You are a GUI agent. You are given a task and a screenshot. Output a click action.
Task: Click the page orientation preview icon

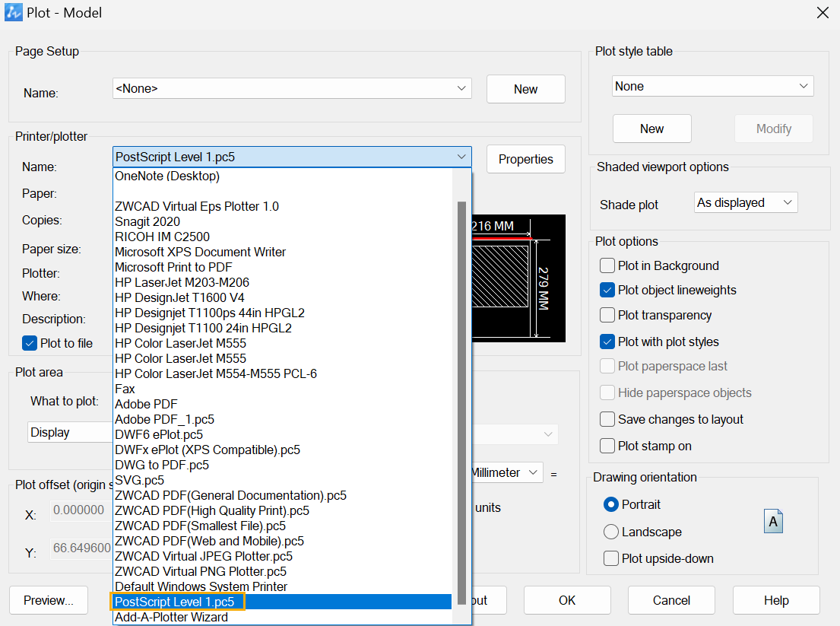tap(773, 522)
